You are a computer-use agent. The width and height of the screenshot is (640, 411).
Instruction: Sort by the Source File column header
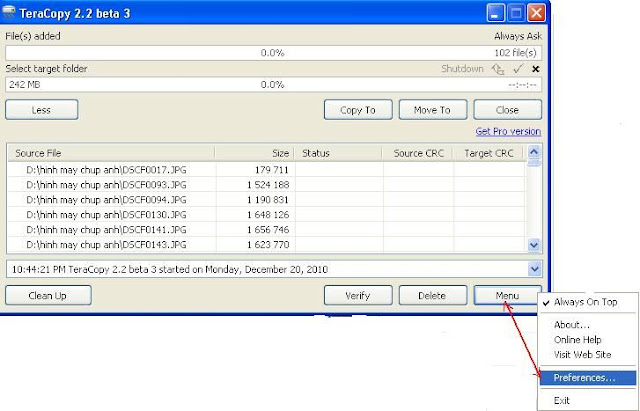tap(111, 153)
